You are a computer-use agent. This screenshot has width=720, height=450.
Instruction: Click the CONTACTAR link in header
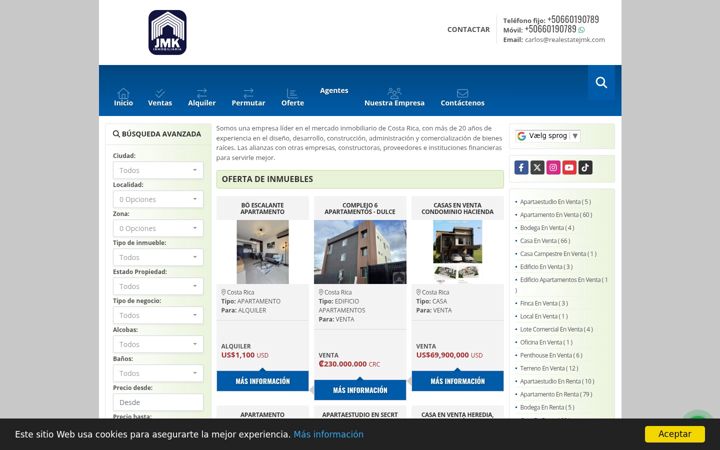click(468, 29)
